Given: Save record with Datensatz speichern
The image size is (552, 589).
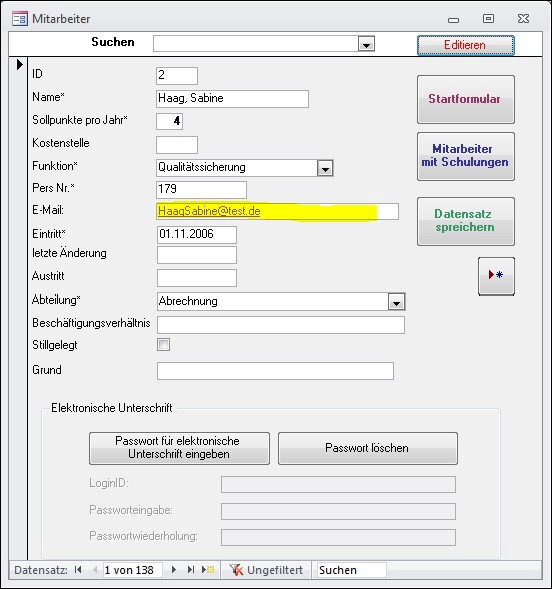Looking at the screenshot, I should pos(466,221).
